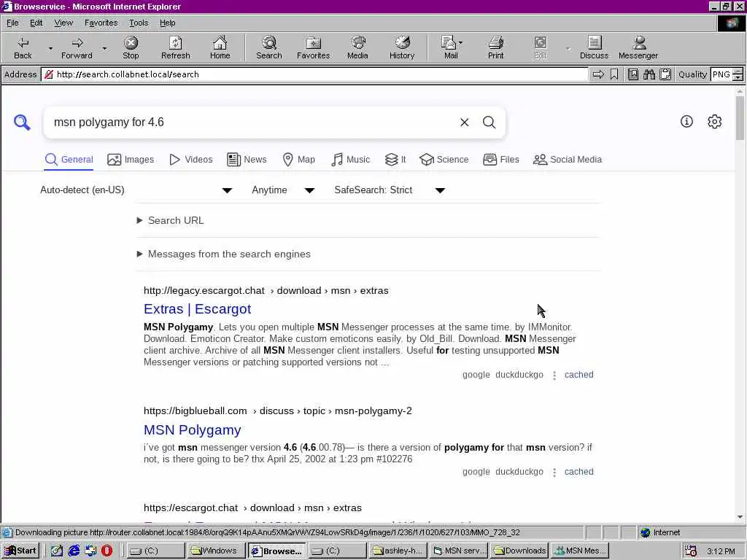Switch to the Downloads taskbar window
The height and width of the screenshot is (560, 747).
click(520, 551)
